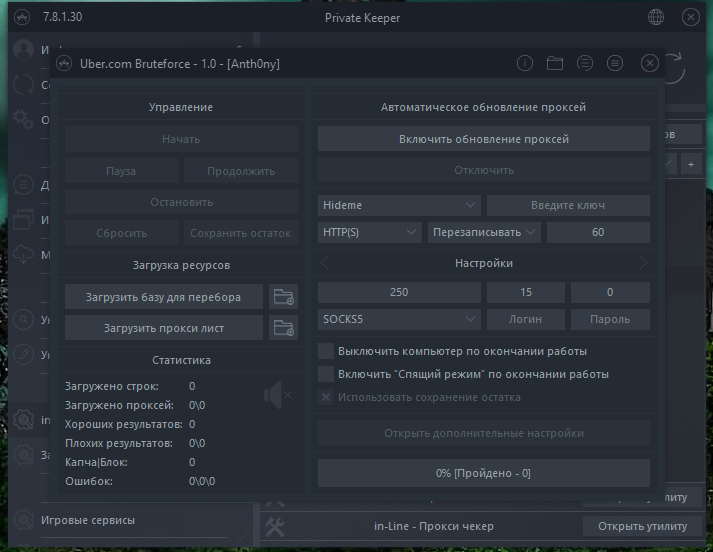This screenshot has height=552, width=713.
Task: Click the gear icon beside Игровые сервисы
Action: pyautogui.click(x=23, y=520)
